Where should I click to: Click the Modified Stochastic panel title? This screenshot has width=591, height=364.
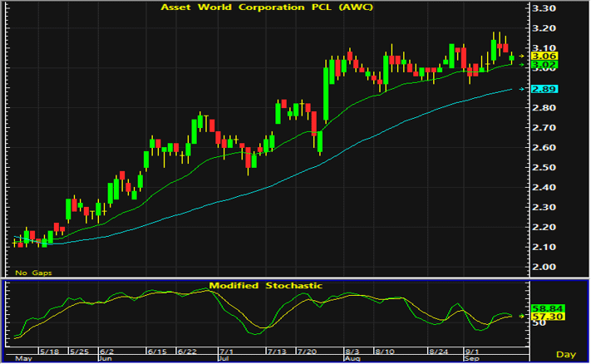(266, 286)
